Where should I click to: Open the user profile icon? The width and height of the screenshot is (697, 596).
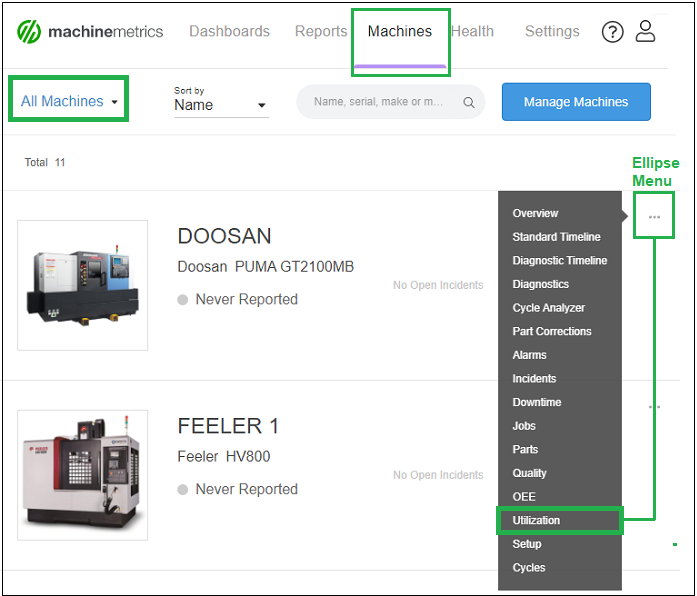coord(645,31)
